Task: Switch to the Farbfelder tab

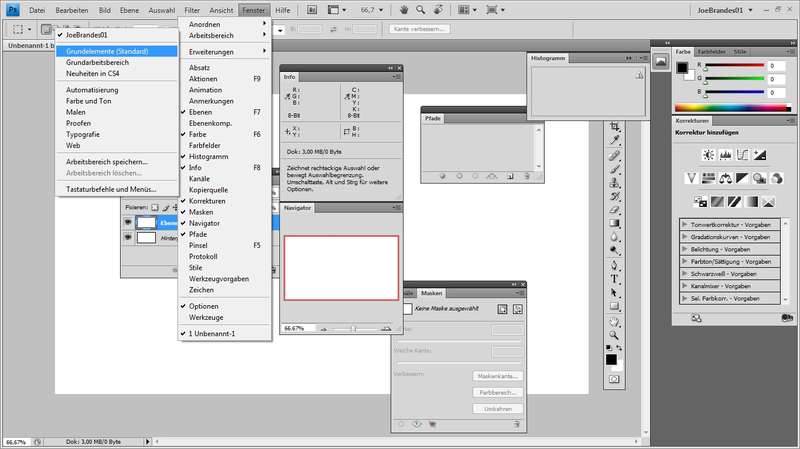Action: click(711, 50)
